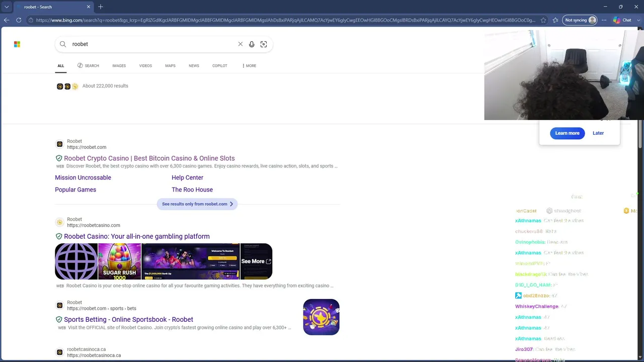
Task: Switch to the MAPS tab
Action: pos(170,66)
